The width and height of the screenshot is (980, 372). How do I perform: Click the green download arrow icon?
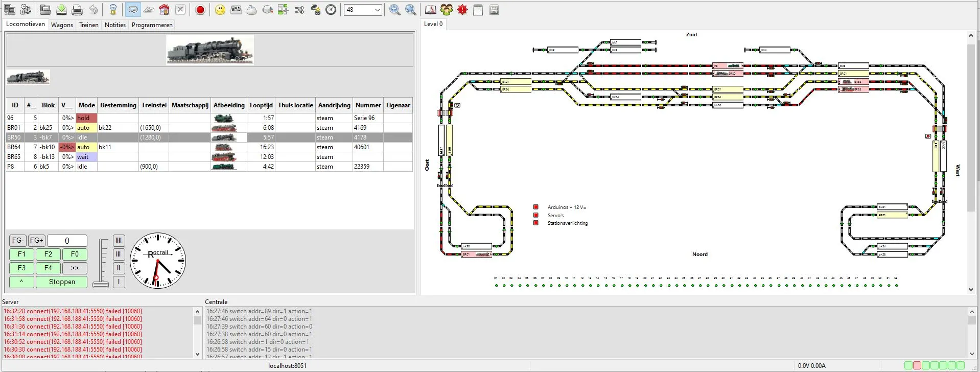pyautogui.click(x=61, y=10)
